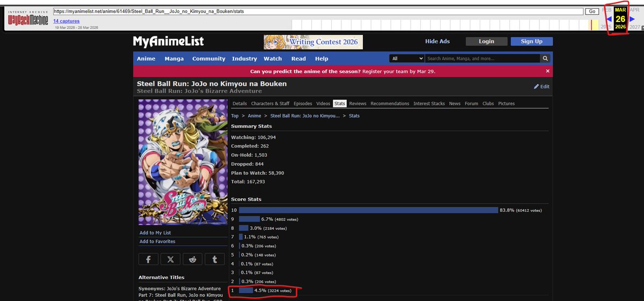Viewport: 644px width, 301px height.
Task: Click the Wayback Go button
Action: coord(592,11)
